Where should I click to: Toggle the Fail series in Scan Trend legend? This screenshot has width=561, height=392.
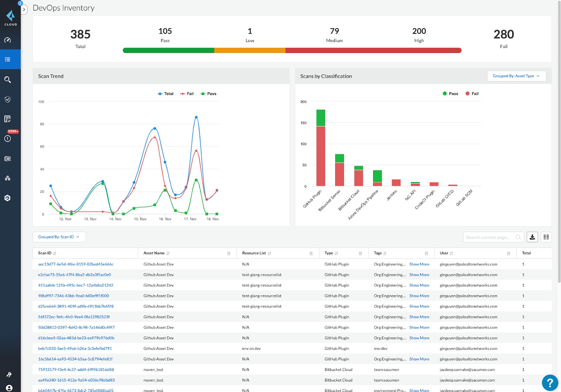187,94
